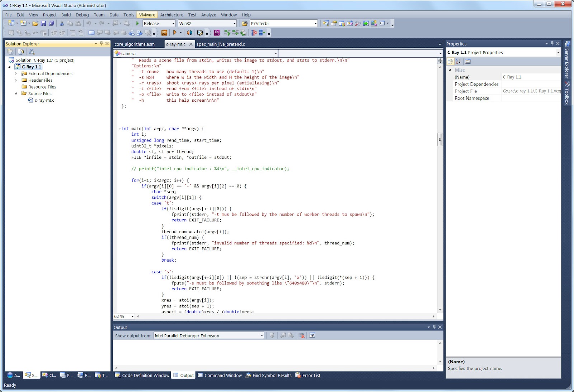
Task: Open the Debug menu
Action: [x=82, y=15]
